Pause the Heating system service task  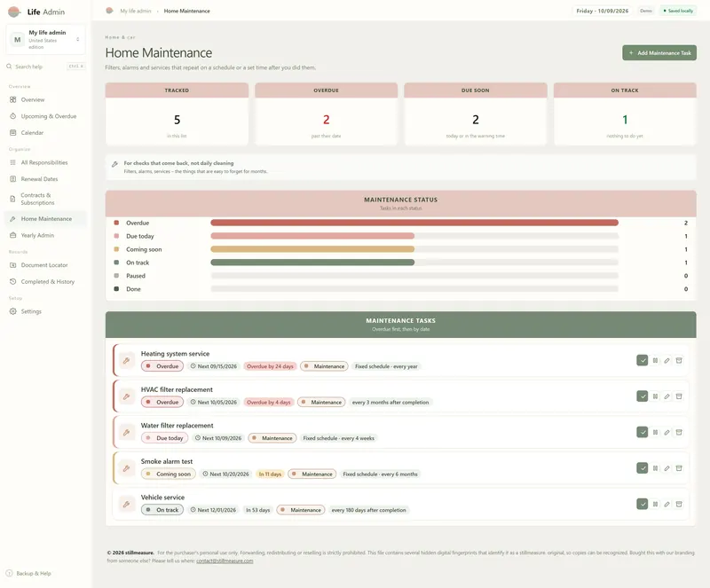655,360
